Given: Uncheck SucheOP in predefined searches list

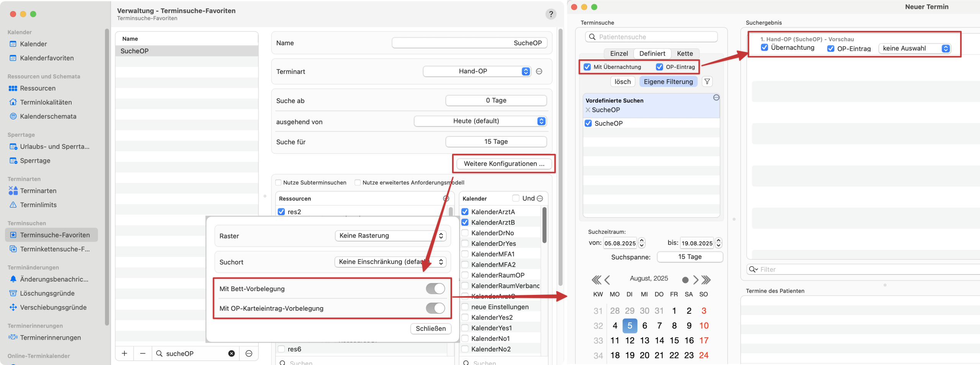Looking at the screenshot, I should coord(588,124).
